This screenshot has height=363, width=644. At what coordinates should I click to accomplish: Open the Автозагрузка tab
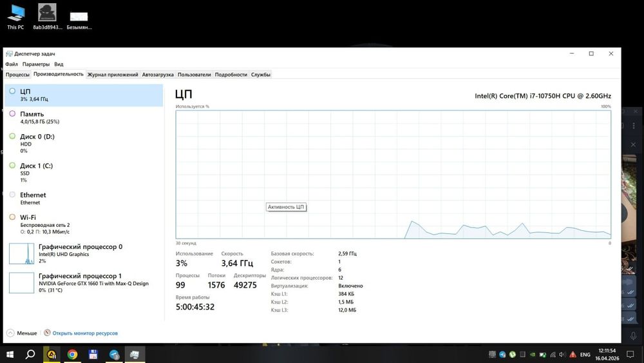158,74
